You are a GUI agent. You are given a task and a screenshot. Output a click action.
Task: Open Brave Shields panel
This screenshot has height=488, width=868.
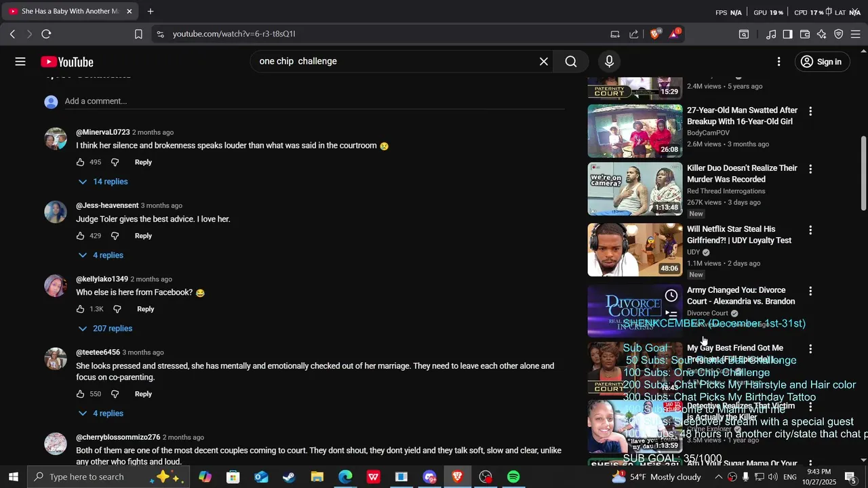tap(655, 33)
